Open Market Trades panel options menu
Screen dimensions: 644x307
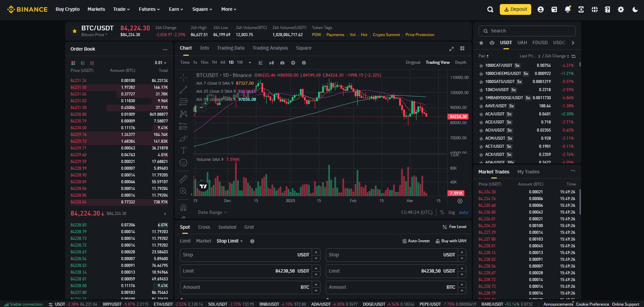click(573, 171)
